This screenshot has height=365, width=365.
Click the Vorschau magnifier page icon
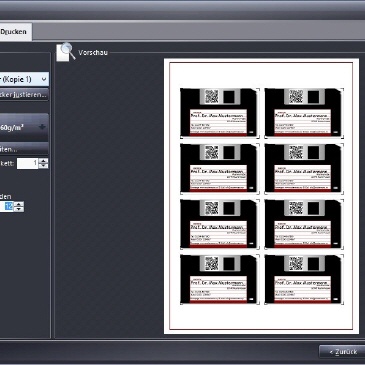[66, 52]
